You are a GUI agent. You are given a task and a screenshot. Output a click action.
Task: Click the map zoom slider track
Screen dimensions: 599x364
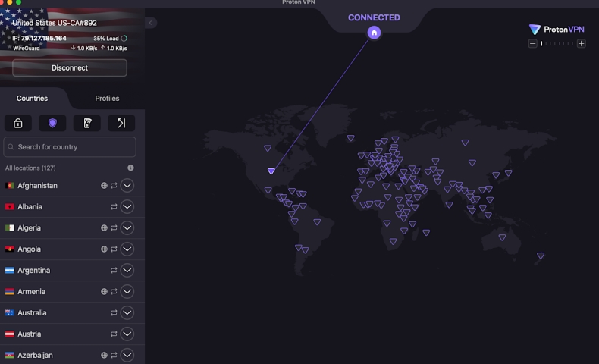(x=557, y=44)
